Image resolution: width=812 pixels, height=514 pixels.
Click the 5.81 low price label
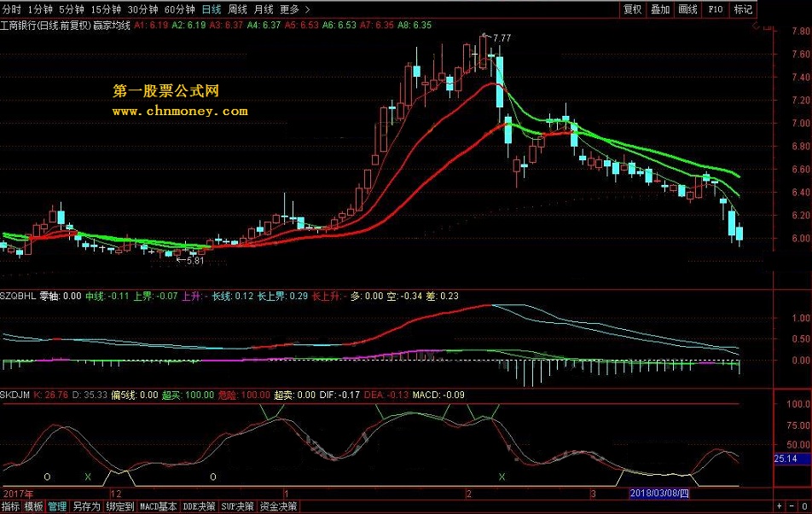[195, 261]
